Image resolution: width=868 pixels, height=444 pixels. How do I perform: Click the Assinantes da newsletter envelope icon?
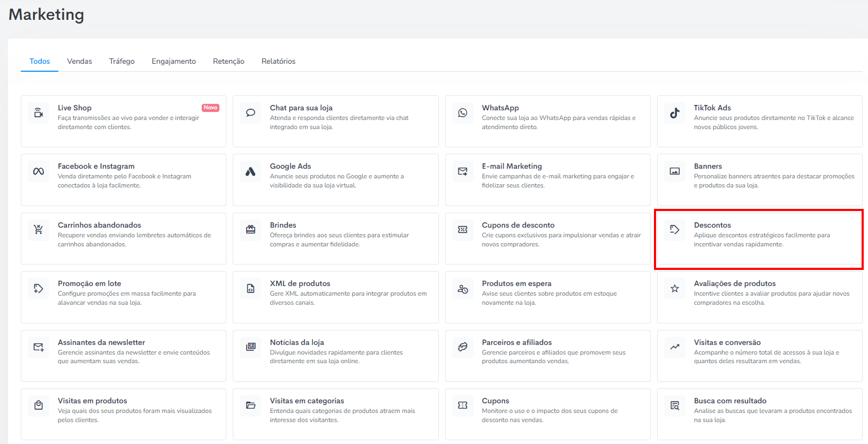coord(39,347)
